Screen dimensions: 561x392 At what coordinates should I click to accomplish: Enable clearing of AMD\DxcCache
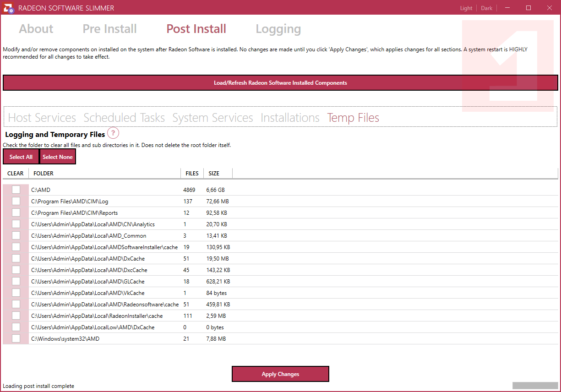click(x=16, y=270)
